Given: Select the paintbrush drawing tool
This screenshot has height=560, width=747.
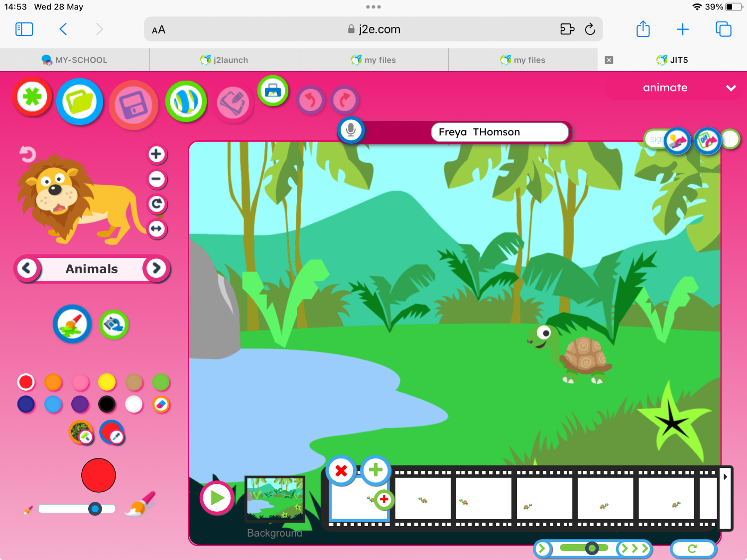Looking at the screenshot, I should pyautogui.click(x=72, y=325).
